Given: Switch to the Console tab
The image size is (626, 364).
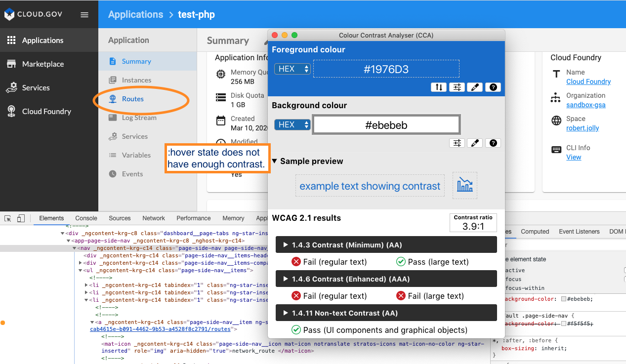Looking at the screenshot, I should [x=86, y=218].
